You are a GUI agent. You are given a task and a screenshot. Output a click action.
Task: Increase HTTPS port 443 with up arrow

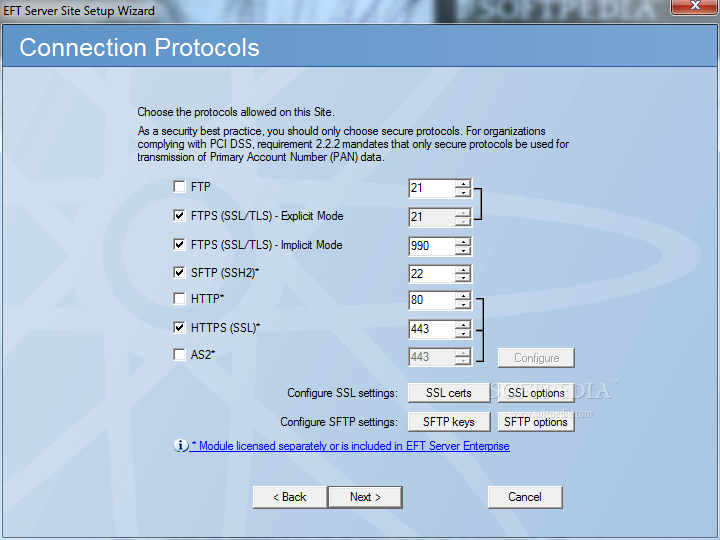coord(463,325)
